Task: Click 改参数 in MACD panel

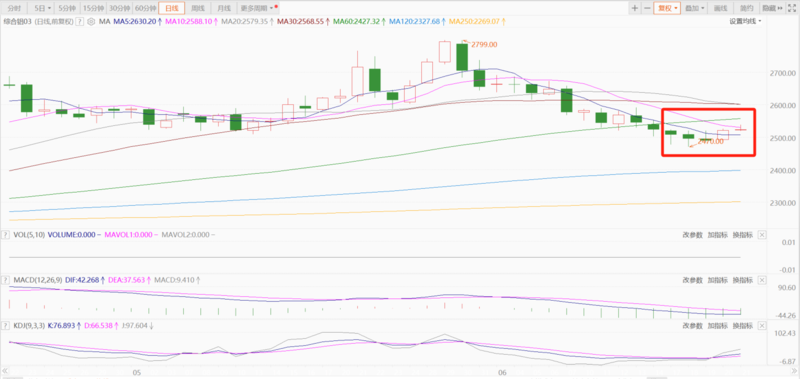Action: point(693,280)
